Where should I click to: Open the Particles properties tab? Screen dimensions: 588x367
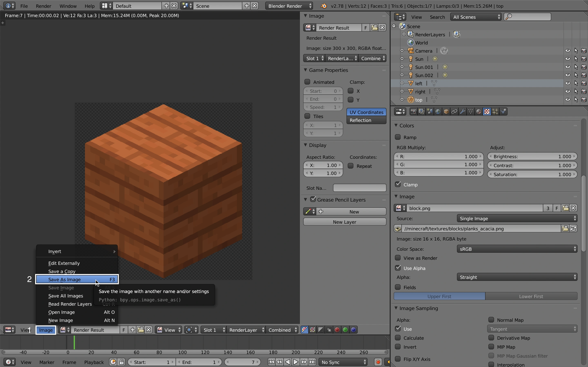495,111
